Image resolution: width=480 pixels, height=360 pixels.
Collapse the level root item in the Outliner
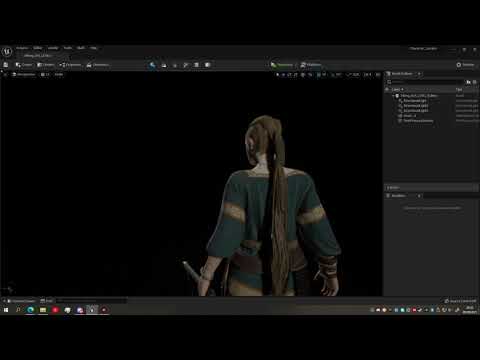click(394, 96)
